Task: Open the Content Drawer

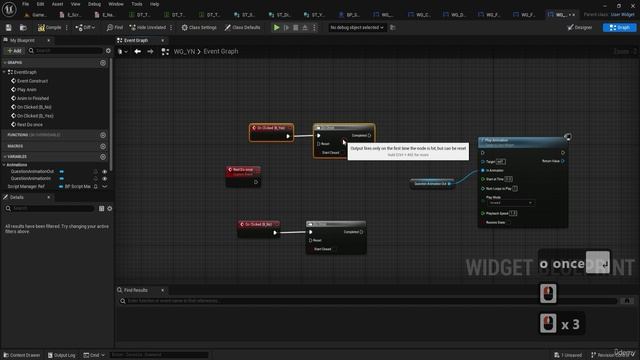Action: [22, 355]
